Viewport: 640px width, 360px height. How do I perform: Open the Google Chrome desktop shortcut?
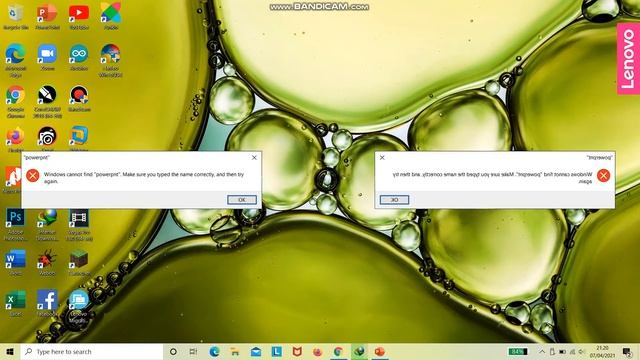point(16,100)
